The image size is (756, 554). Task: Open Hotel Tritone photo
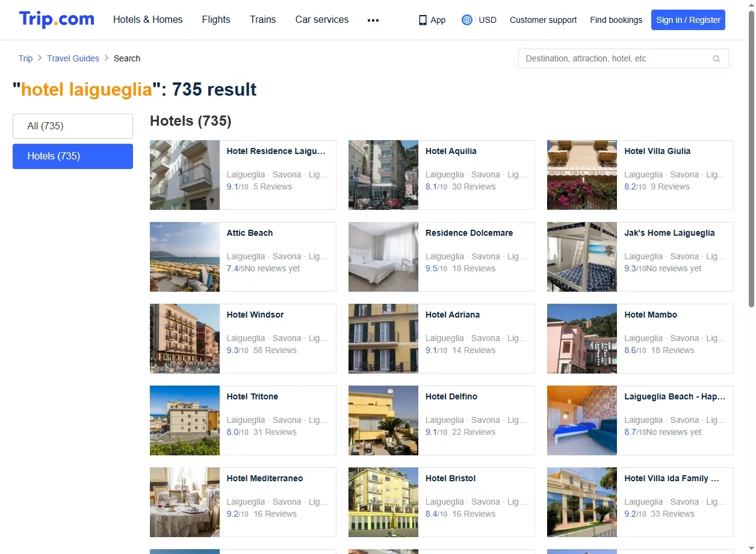185,420
